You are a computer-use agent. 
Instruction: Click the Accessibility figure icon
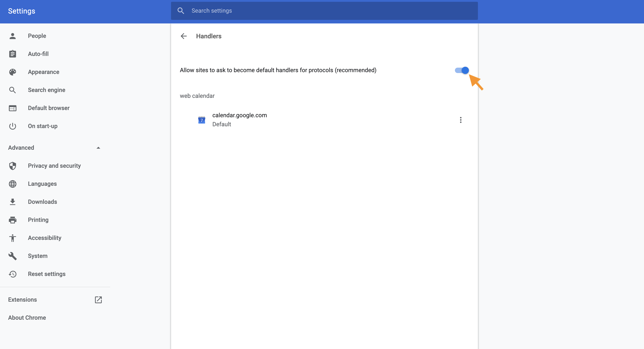tap(12, 238)
